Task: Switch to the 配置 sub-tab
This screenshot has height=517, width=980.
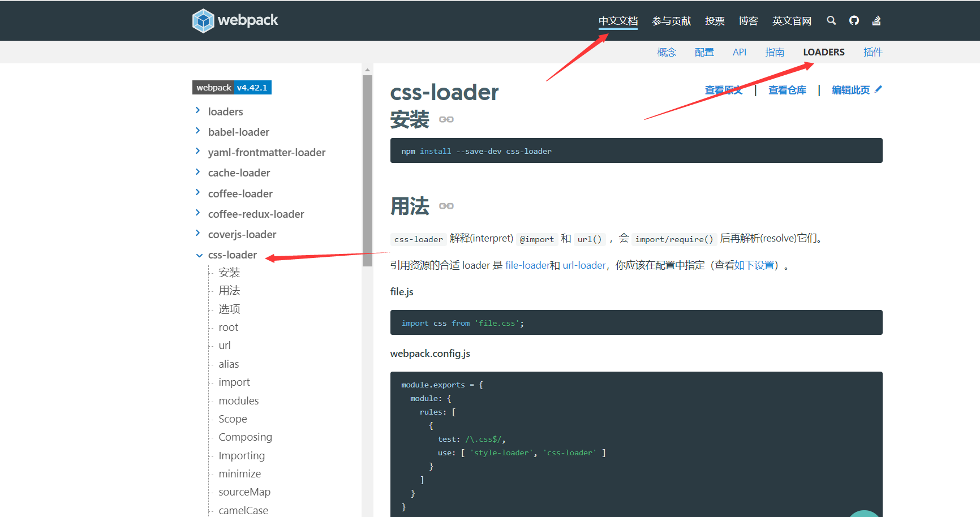Action: pos(704,52)
